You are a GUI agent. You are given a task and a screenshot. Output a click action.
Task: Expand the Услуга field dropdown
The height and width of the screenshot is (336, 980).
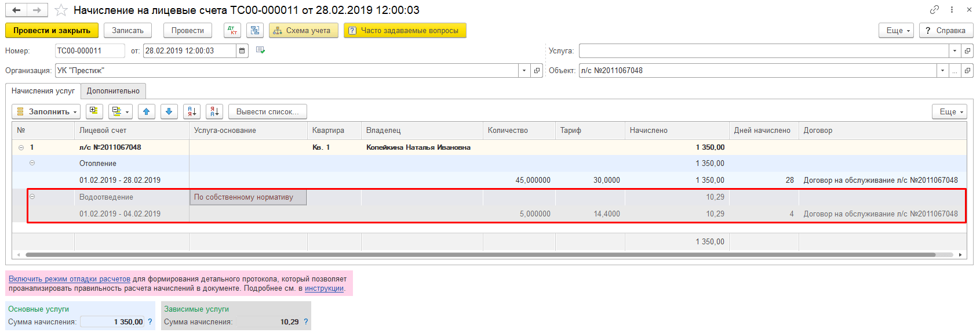click(x=955, y=51)
